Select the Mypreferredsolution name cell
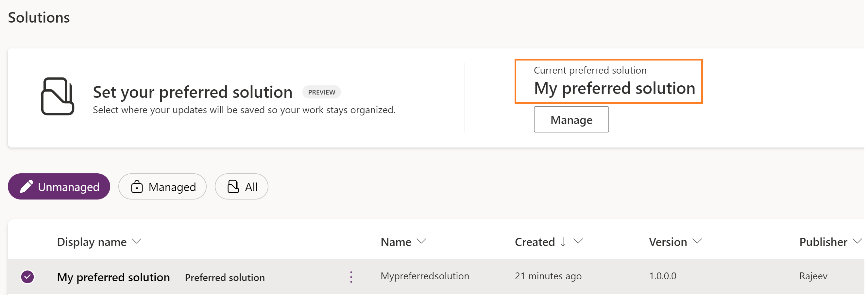Viewport: 868px width, 296px height. [x=425, y=276]
